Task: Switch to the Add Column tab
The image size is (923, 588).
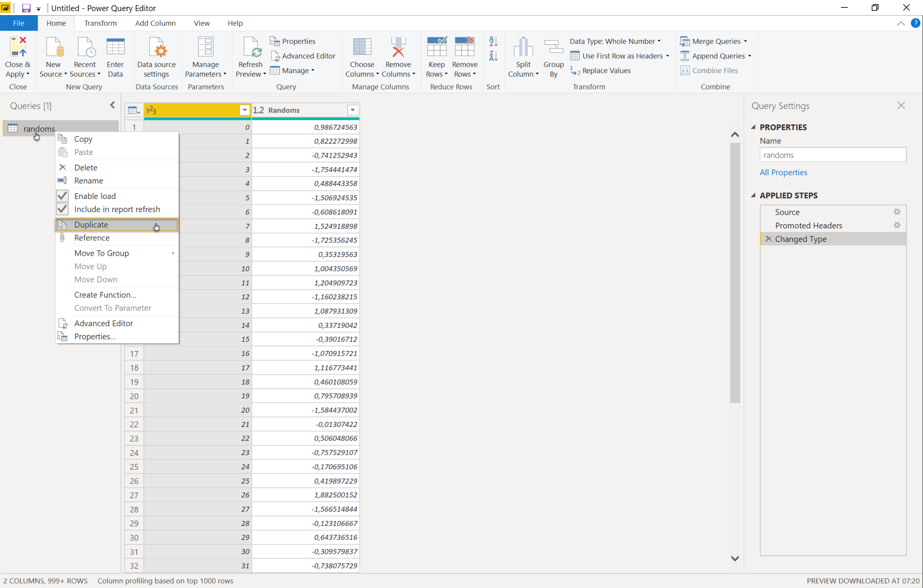Action: (155, 23)
